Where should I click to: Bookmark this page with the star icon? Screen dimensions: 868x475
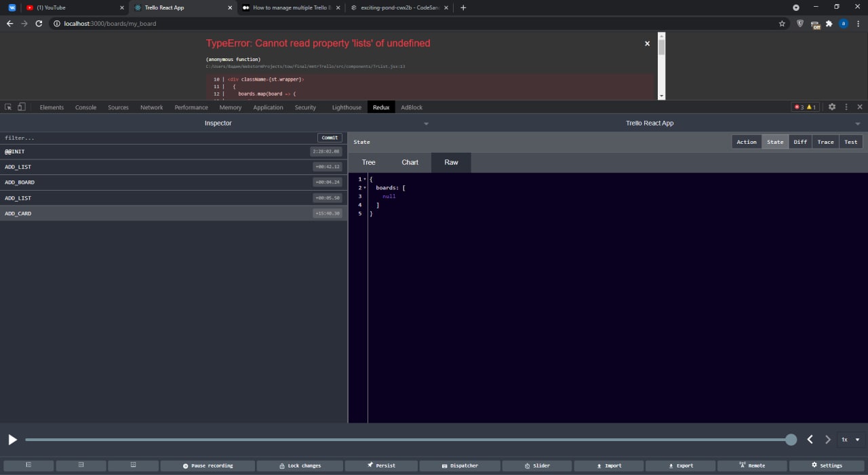pos(782,24)
